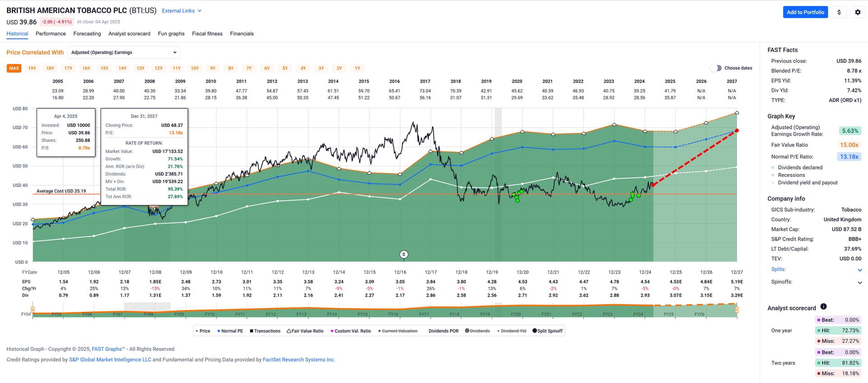868x383 pixels.
Task: Enable Dividend Yld legend item
Action: (x=512, y=331)
